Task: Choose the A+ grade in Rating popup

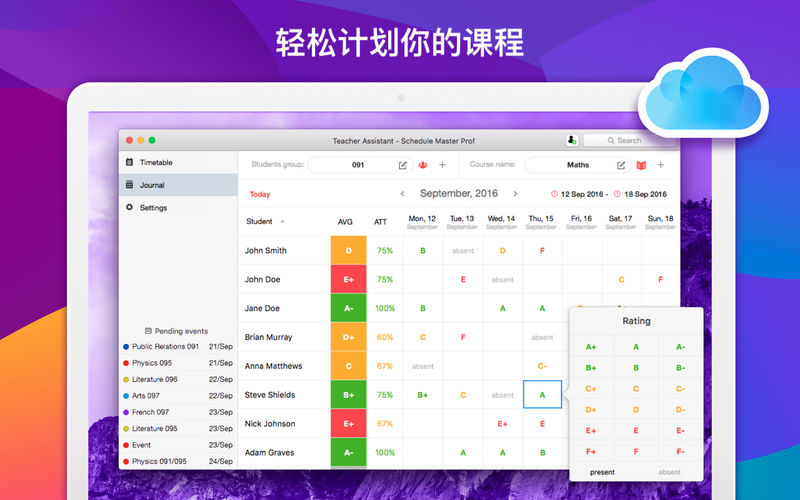Action: point(591,347)
